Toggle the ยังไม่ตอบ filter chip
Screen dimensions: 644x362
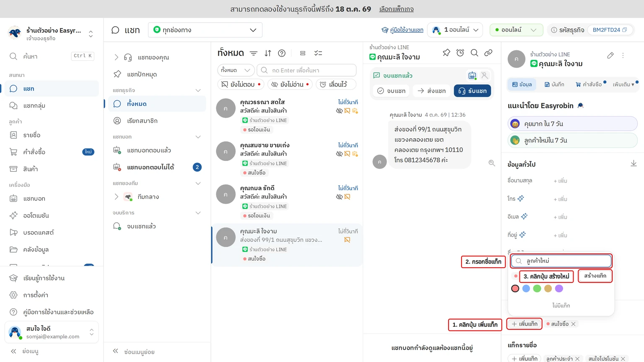241,84
